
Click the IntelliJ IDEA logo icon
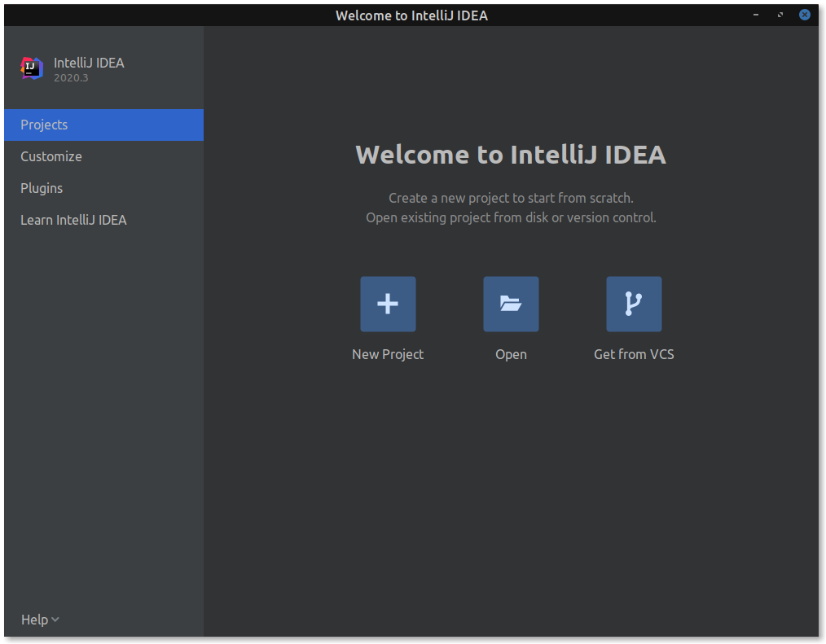pos(32,68)
